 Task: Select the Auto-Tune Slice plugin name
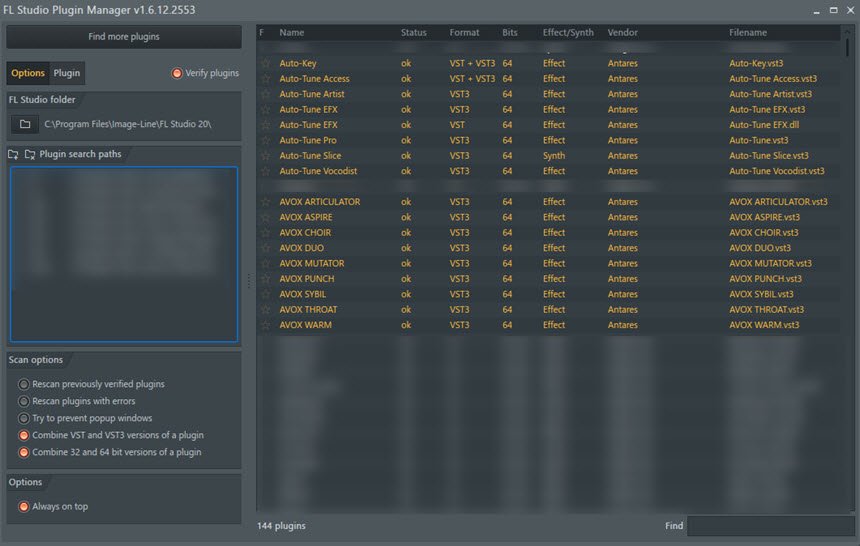click(x=310, y=155)
